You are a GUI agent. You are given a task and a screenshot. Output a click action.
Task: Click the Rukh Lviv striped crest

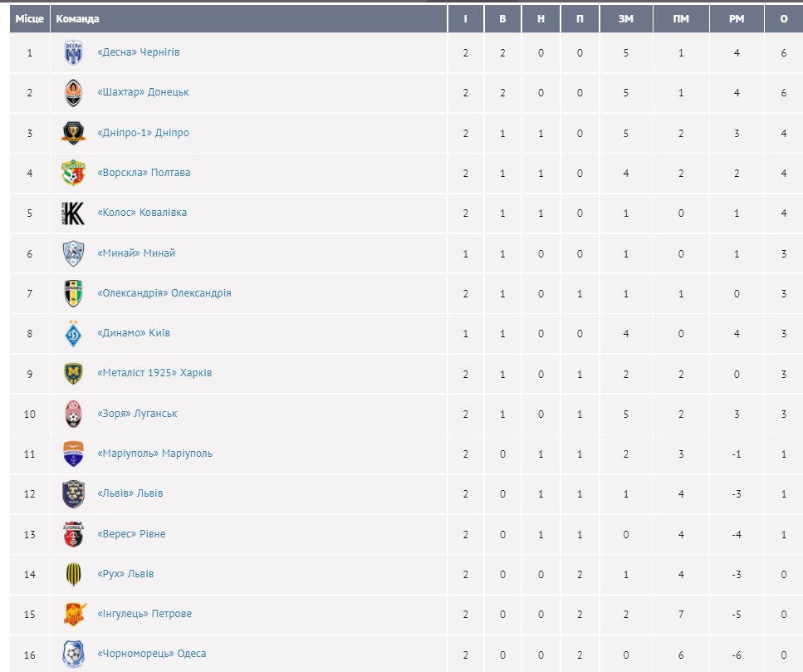click(x=74, y=574)
